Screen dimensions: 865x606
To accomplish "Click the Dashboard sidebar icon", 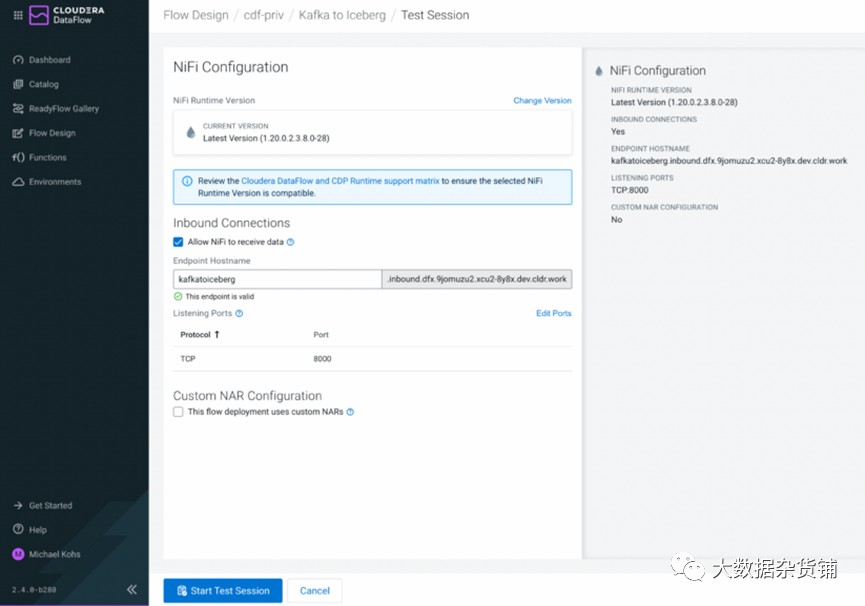I will coord(18,60).
